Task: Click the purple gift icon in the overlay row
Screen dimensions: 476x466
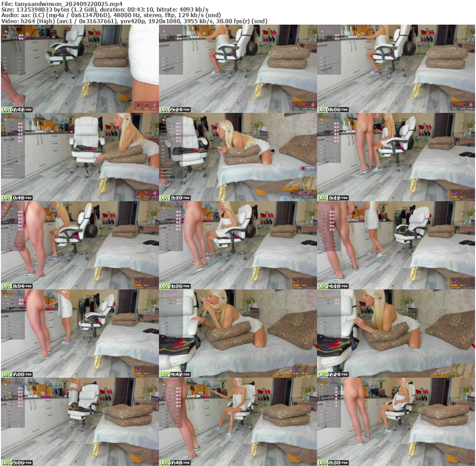Action: [x=155, y=105]
